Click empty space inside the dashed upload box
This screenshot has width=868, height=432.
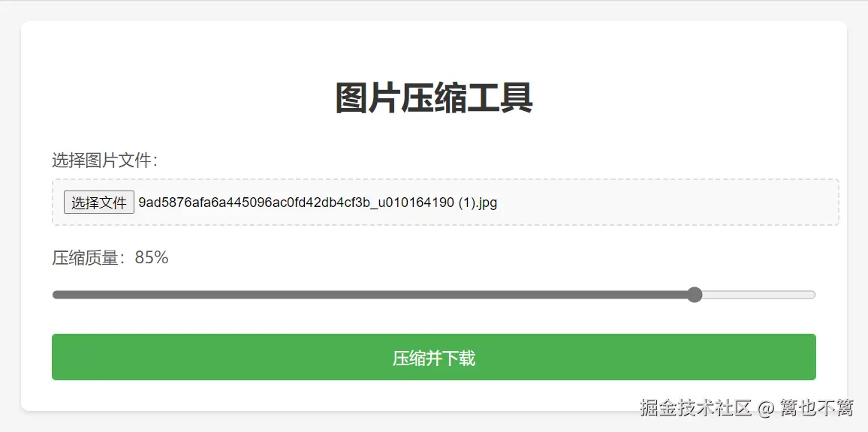pos(665,202)
